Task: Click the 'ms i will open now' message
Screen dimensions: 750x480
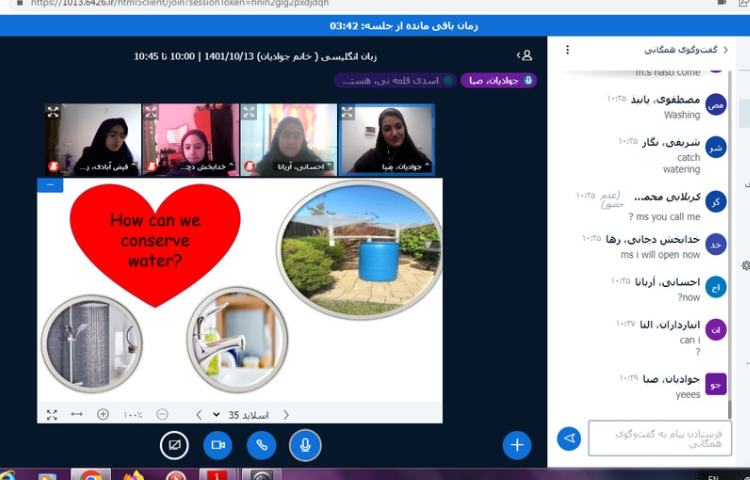Action: coord(660,255)
